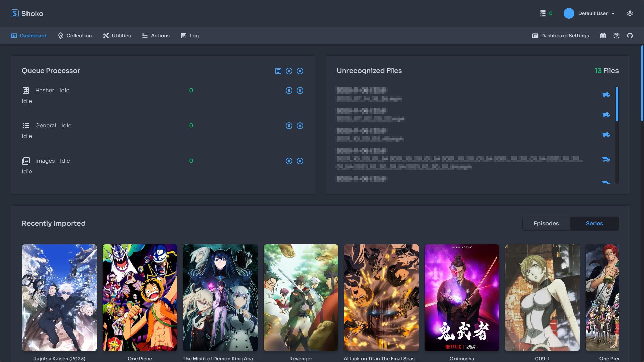Click the General list icon
Viewport: 644px width, 362px height.
[x=26, y=126]
